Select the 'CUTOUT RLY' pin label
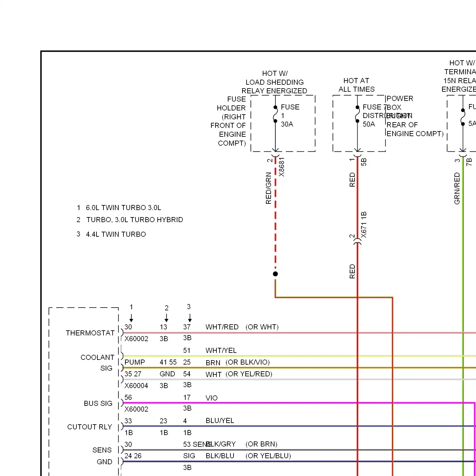Viewport: 476px width, 476px height. (x=89, y=427)
